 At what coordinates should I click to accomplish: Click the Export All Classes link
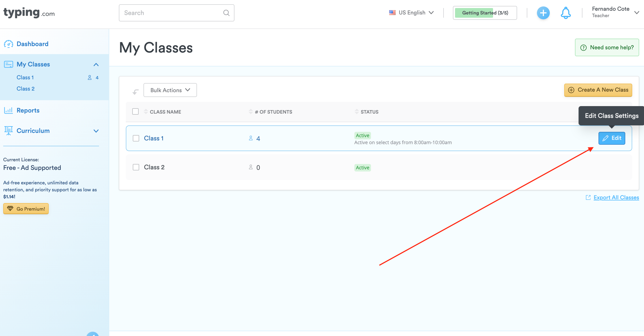tap(616, 197)
